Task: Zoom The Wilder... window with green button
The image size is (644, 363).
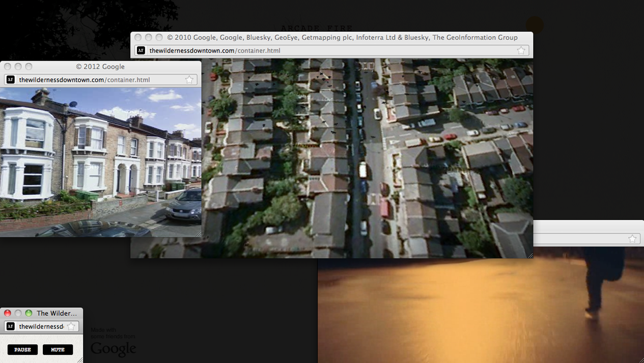Action: (x=29, y=313)
